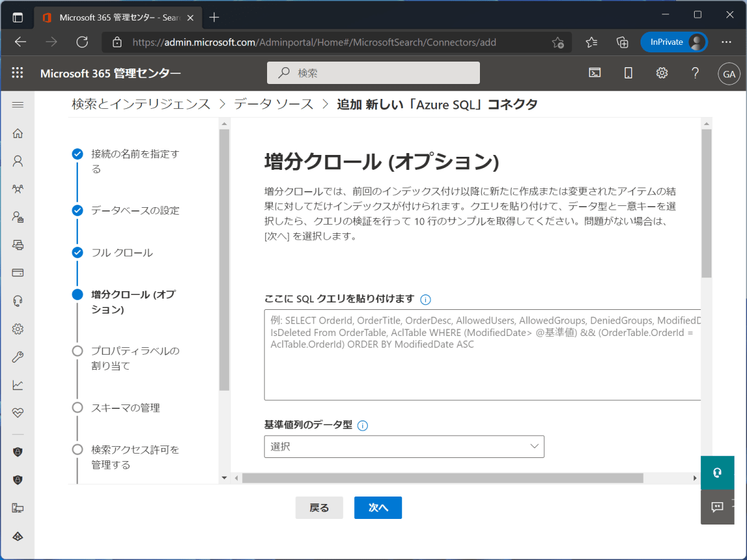Select step データベースの設定
Viewport: 747px width, 560px height.
coord(126,210)
